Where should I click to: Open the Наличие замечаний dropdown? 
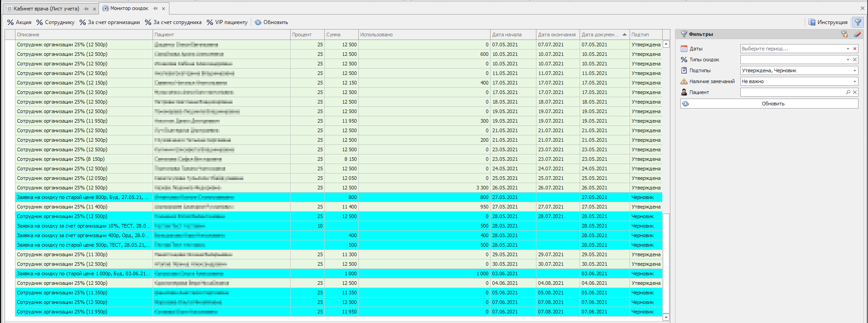tap(854, 81)
